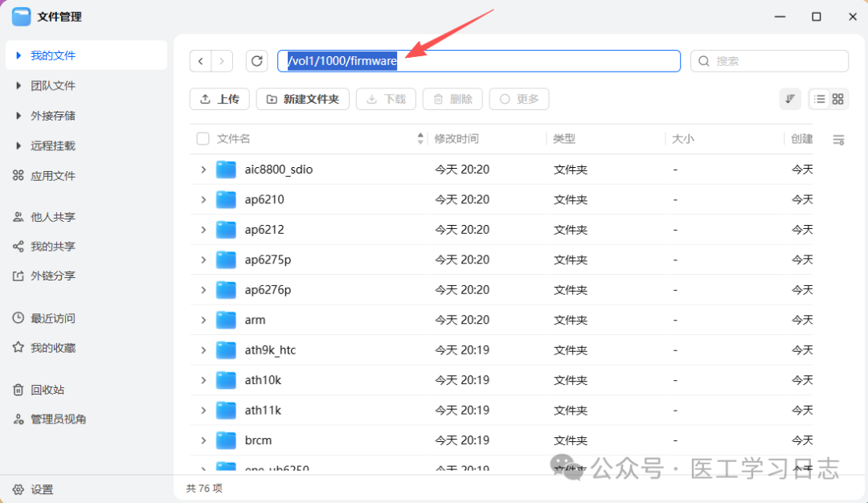Expand the ath10k folder tree arrow
Viewport: 868px width, 503px height.
pos(203,380)
